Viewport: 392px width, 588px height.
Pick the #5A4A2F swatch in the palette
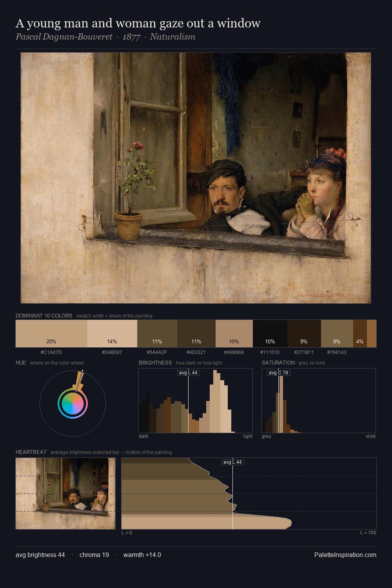pos(157,334)
